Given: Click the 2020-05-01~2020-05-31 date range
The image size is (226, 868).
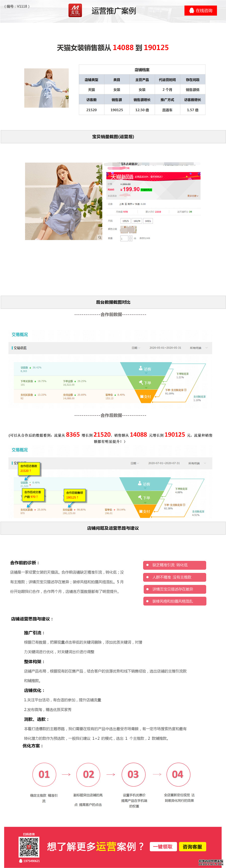Looking at the screenshot, I should coord(165,348).
